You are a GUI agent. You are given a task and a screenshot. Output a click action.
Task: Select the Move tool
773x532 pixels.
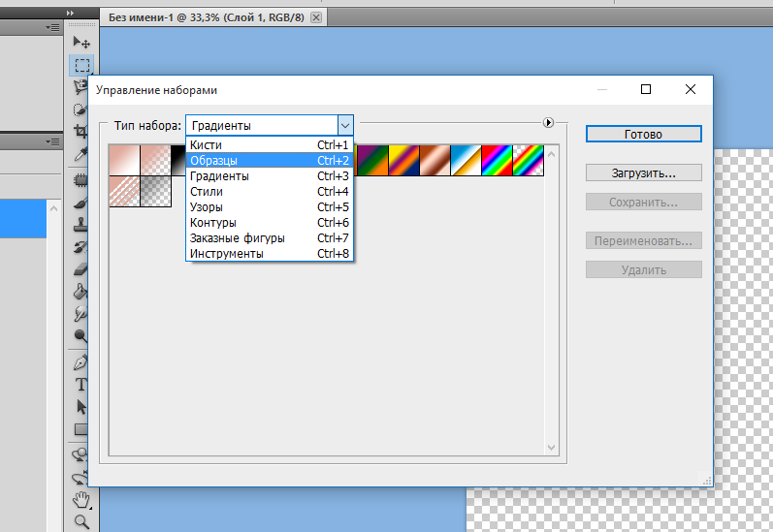point(81,43)
